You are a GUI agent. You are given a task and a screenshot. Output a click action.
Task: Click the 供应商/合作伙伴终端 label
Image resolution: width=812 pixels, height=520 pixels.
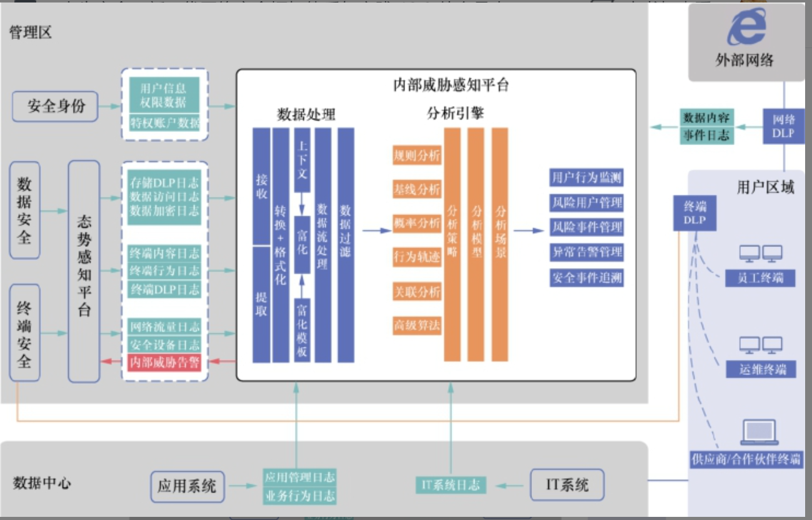pyautogui.click(x=746, y=459)
